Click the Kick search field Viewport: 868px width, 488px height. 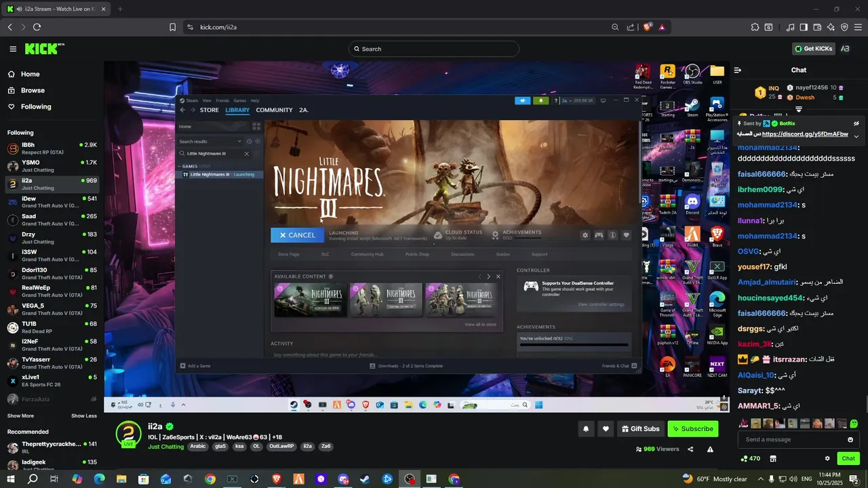434,49
